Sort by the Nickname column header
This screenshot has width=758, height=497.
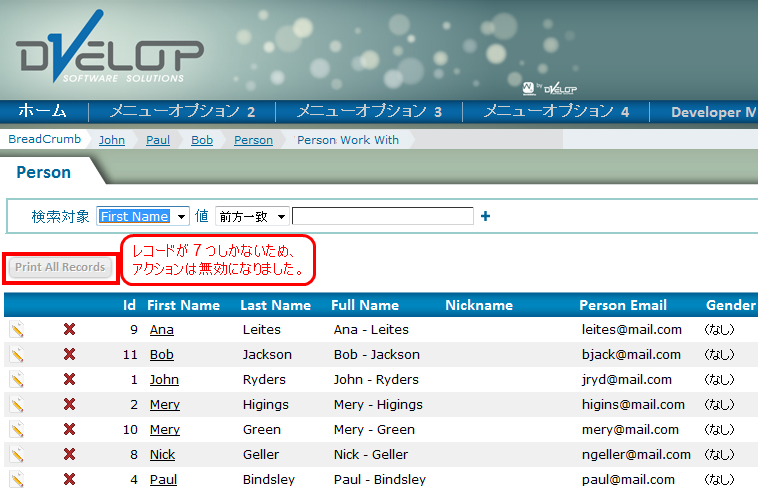click(479, 305)
